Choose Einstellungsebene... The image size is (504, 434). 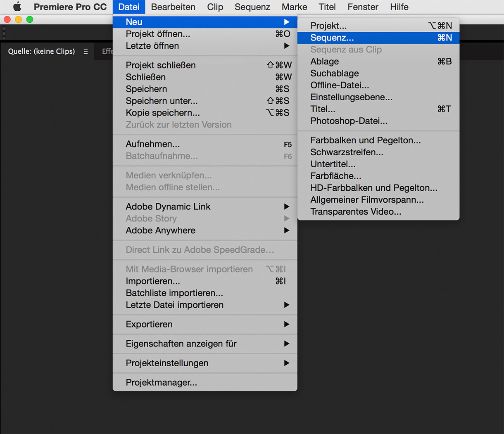[378, 97]
